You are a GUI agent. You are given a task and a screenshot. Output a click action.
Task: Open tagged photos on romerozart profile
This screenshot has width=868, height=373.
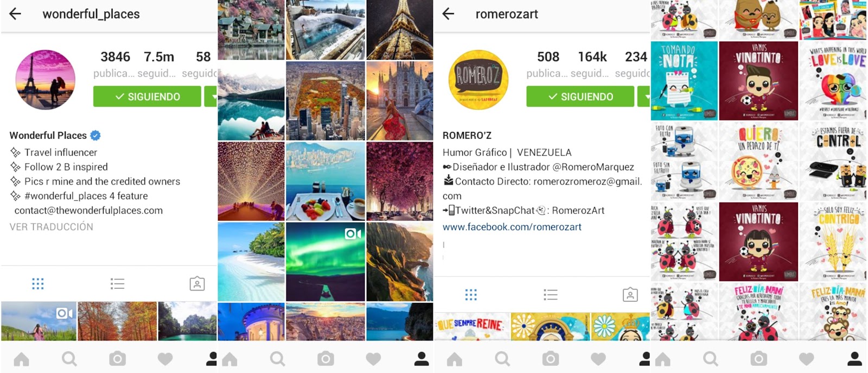[x=630, y=295]
